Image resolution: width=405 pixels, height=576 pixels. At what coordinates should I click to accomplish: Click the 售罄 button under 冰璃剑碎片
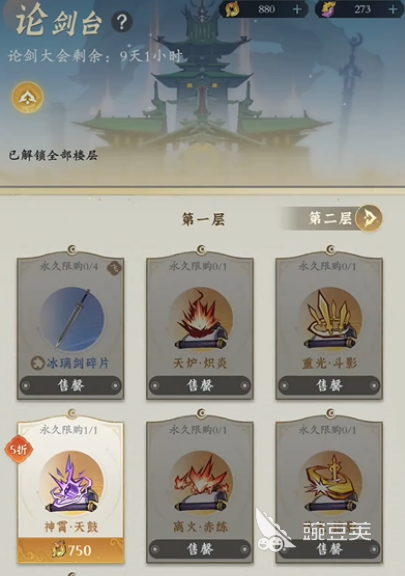click(71, 385)
